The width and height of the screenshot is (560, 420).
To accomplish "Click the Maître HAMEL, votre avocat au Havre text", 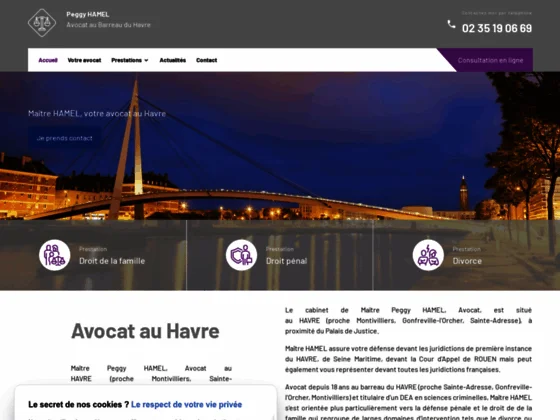I will pos(97,114).
